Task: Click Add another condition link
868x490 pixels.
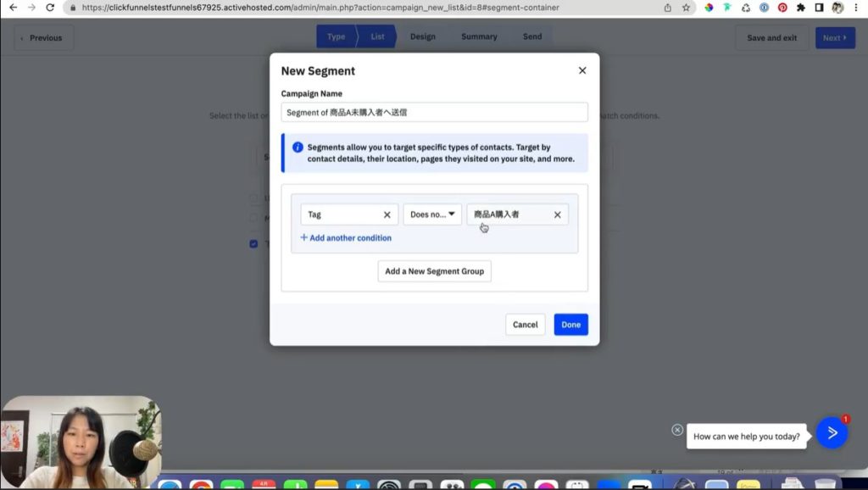Action: coord(346,238)
